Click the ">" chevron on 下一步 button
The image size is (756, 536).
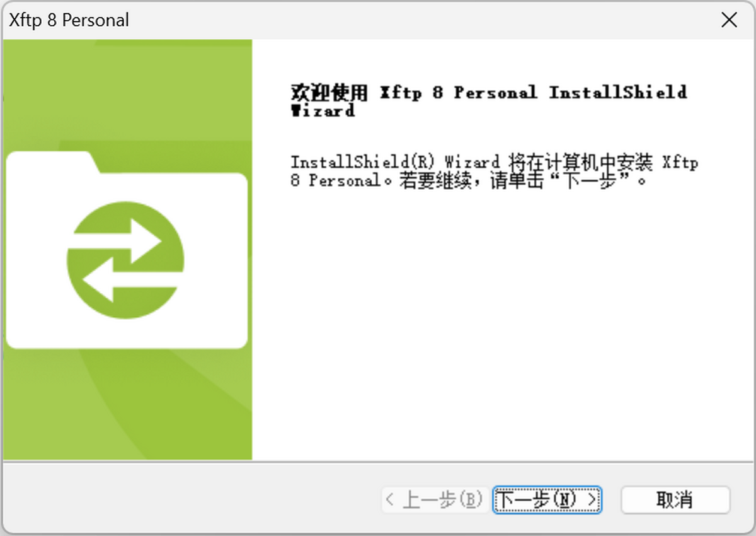(x=591, y=500)
